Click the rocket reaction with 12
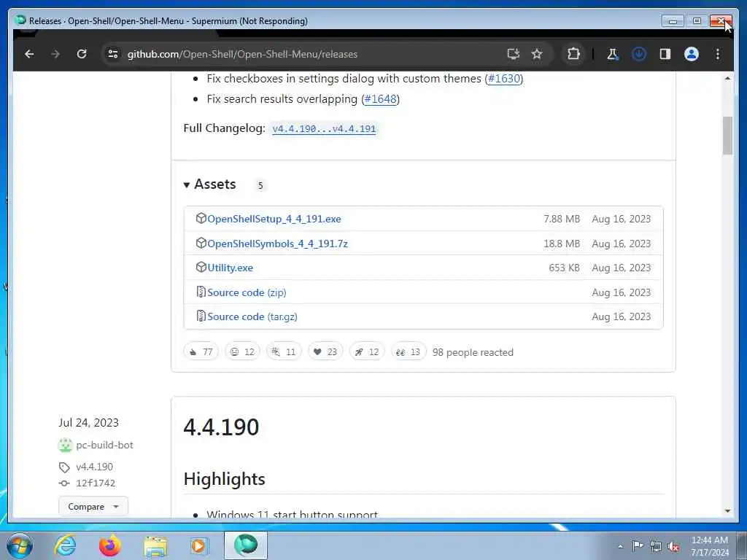Image resolution: width=747 pixels, height=560 pixels. [x=367, y=352]
